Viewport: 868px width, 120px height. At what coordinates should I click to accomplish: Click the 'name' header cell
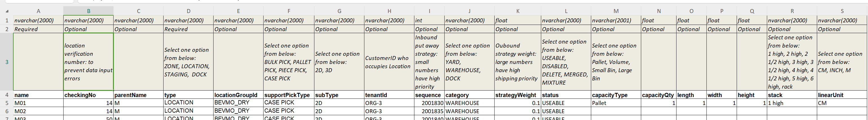tap(38, 95)
